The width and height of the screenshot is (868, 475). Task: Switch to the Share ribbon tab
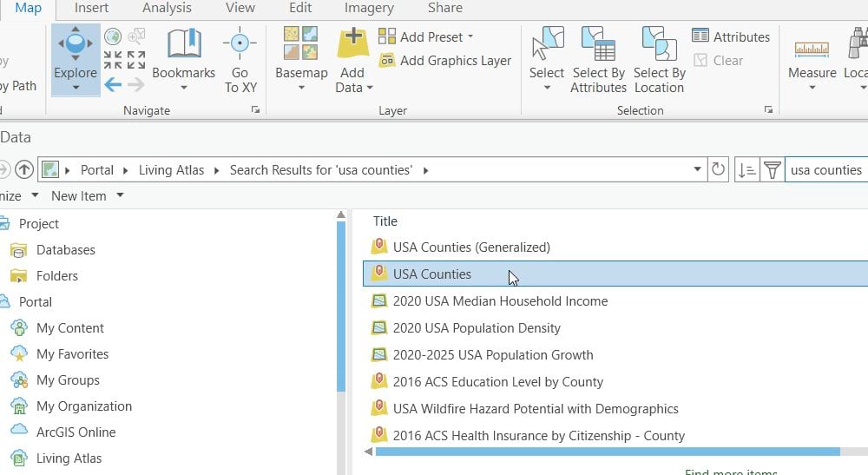pos(444,9)
